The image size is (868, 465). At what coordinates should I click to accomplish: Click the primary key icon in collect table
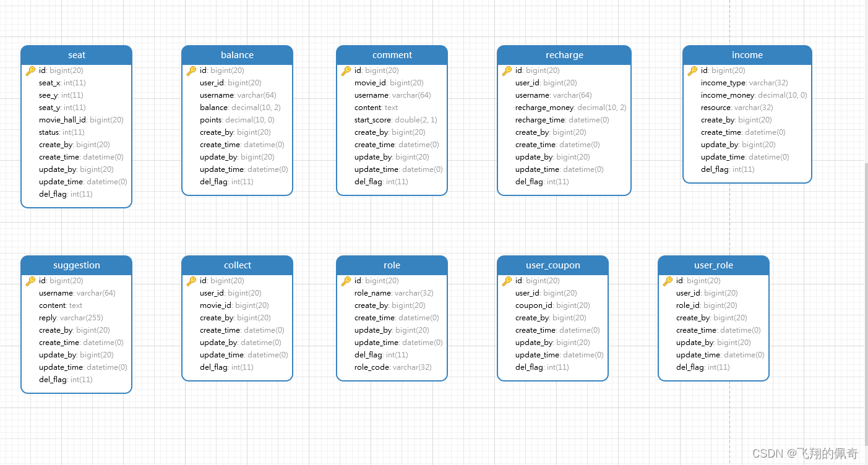(192, 281)
